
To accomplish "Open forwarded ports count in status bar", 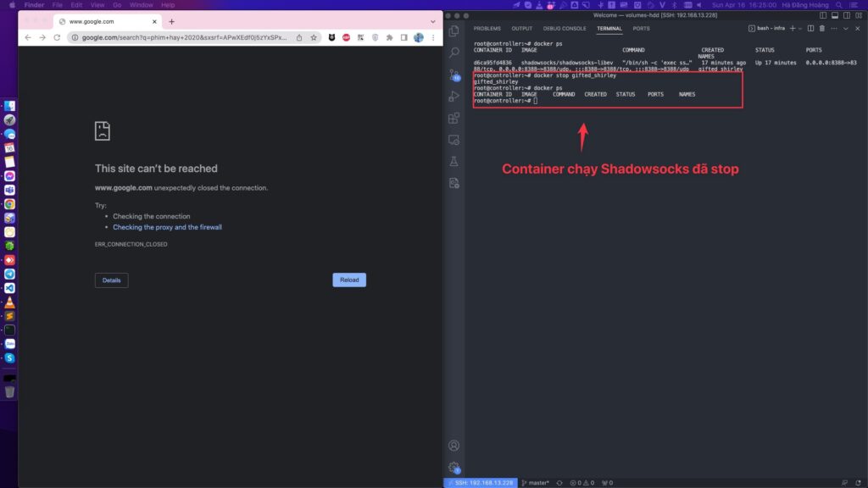I will click(x=607, y=483).
